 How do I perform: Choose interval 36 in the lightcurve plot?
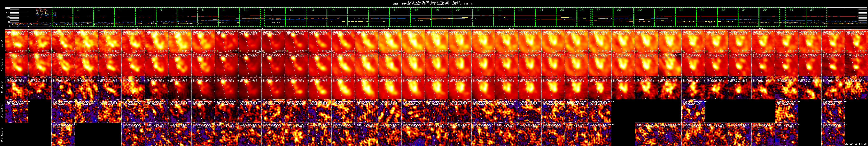(796, 17)
